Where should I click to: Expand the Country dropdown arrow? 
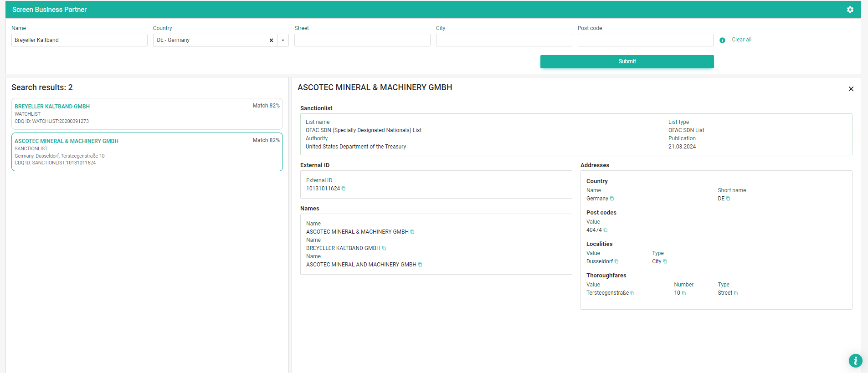pyautogui.click(x=283, y=40)
